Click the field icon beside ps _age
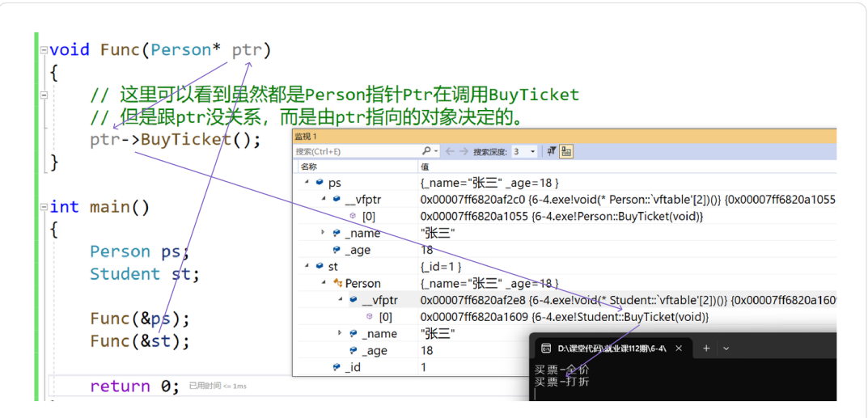868x418 pixels. tap(337, 250)
